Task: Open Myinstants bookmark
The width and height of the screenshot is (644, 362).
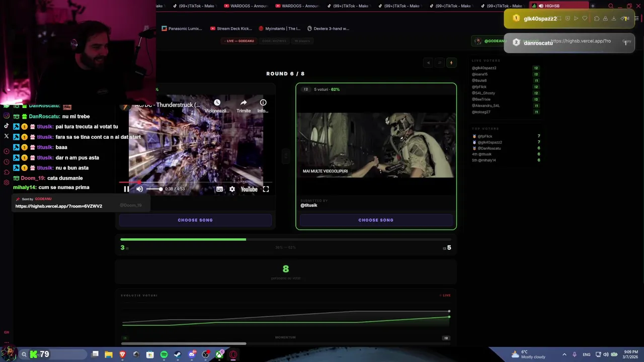Action: pyautogui.click(x=279, y=29)
